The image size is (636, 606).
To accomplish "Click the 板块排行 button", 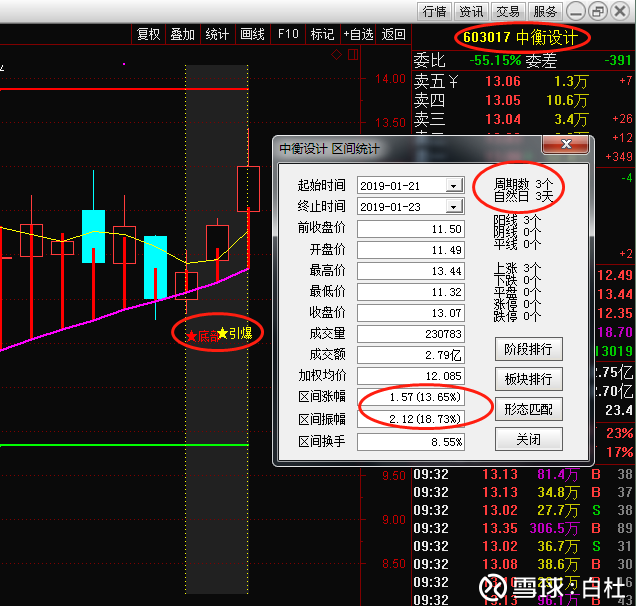I will click(529, 379).
